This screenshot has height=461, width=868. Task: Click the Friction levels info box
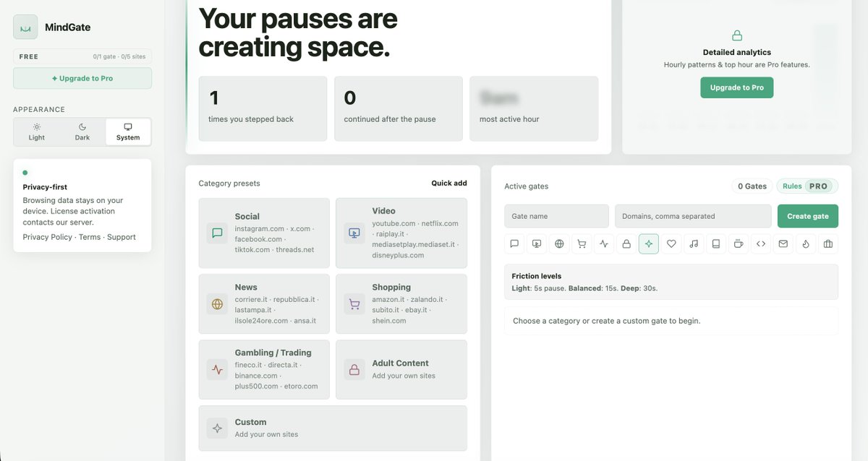pos(671,282)
